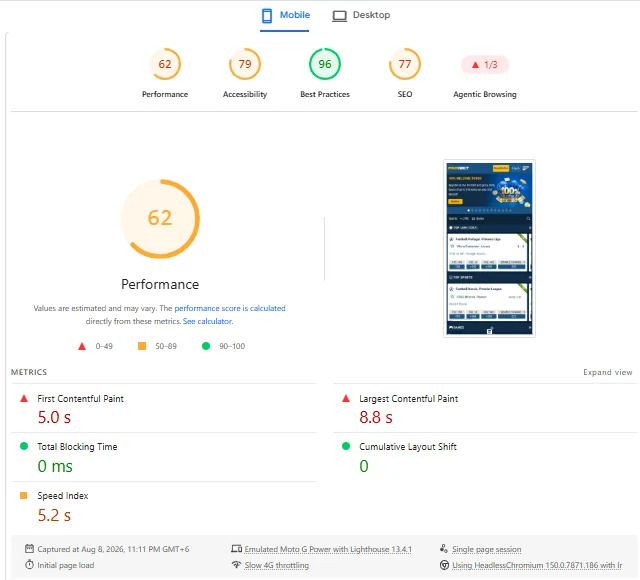Click the device icon near Emulated Moto G Power
This screenshot has width=640, height=580.
point(236,549)
